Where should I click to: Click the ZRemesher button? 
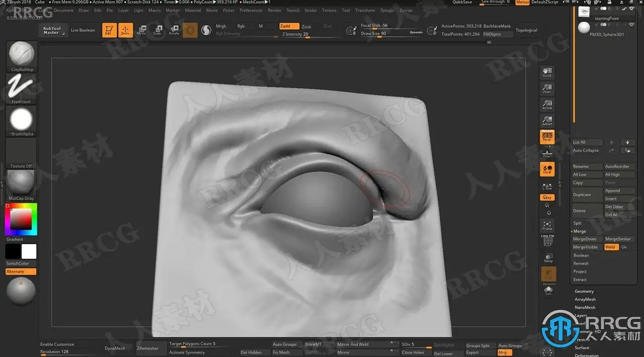click(148, 348)
